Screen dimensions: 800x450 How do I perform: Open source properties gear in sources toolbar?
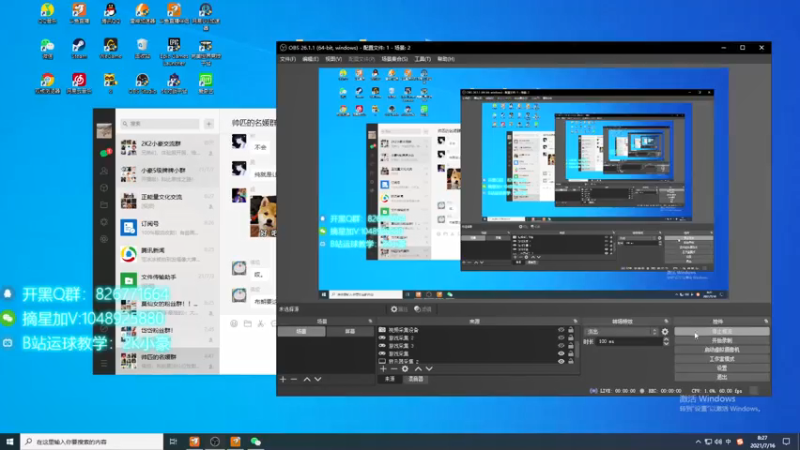coord(405,369)
